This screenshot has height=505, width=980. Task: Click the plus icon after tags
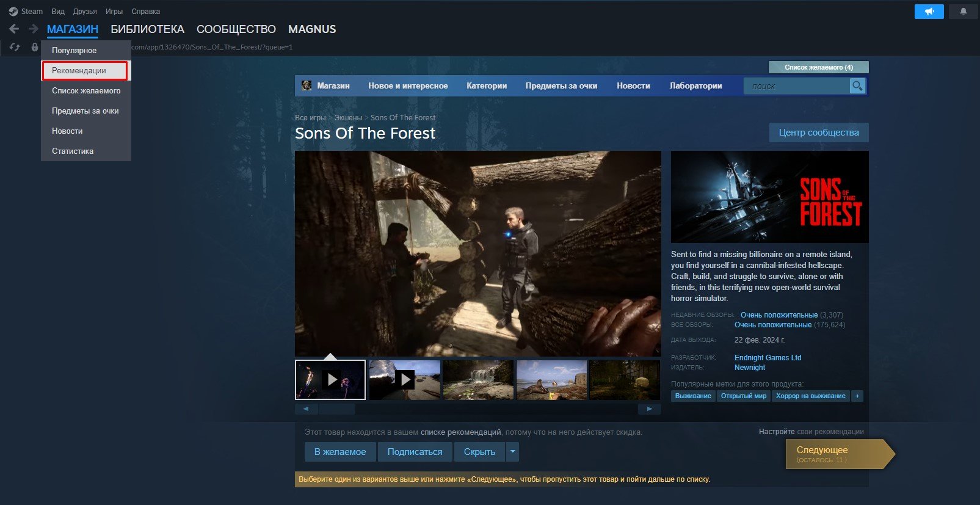pyautogui.click(x=857, y=396)
